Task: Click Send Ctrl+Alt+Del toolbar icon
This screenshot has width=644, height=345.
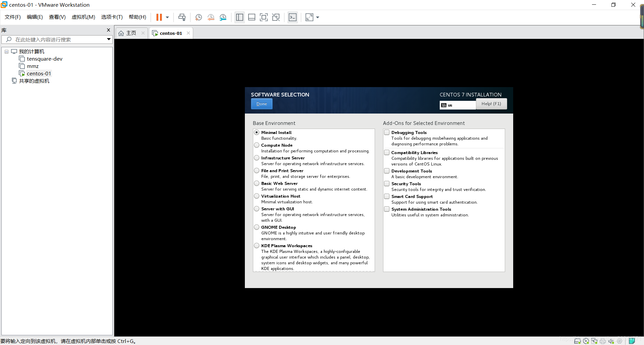Action: (x=182, y=17)
